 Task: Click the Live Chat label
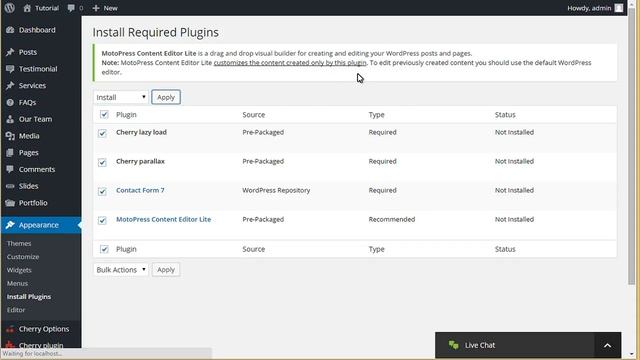click(480, 345)
